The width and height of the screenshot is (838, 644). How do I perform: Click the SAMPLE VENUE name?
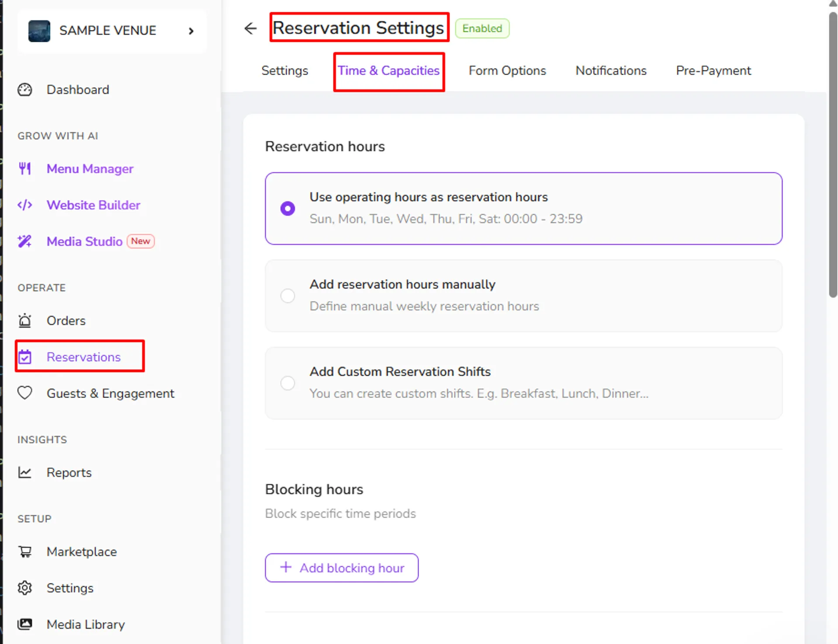click(x=108, y=31)
